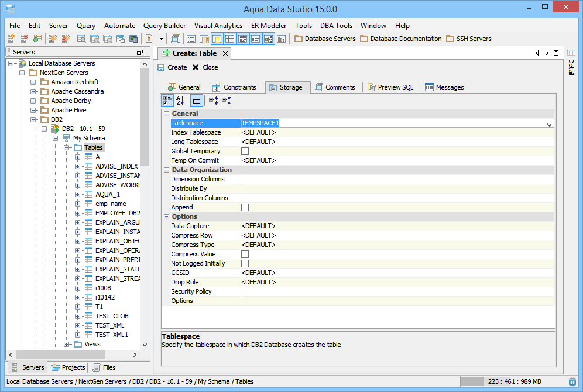The image size is (583, 392).
Task: Switch to the Preview SQL tab
Action: click(390, 87)
